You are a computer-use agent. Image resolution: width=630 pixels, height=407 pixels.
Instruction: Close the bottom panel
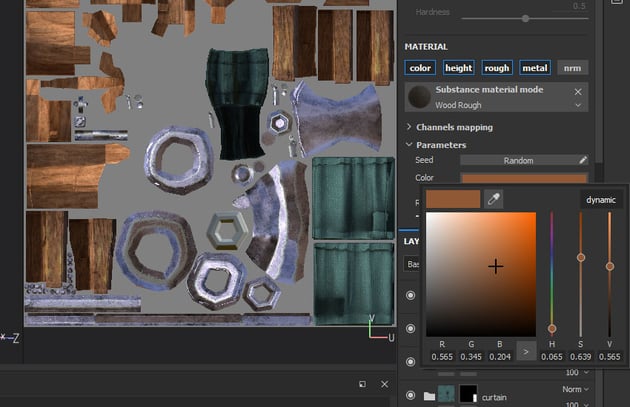(x=384, y=383)
